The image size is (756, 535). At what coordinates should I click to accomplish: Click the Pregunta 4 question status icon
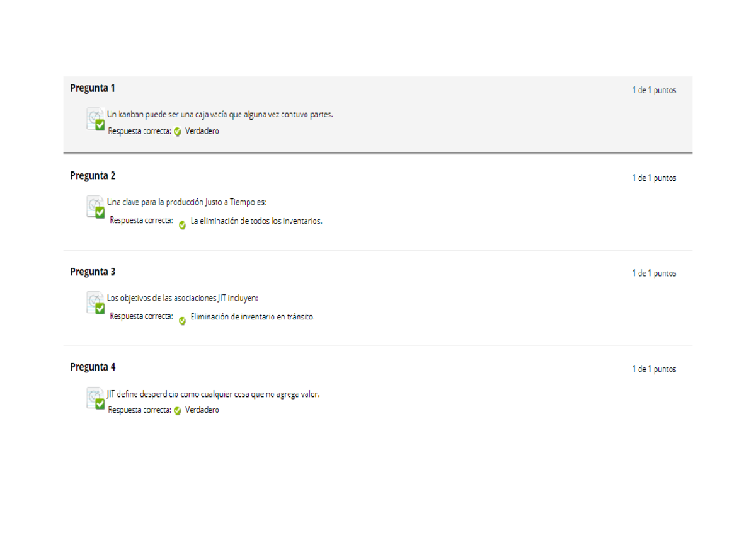point(96,398)
